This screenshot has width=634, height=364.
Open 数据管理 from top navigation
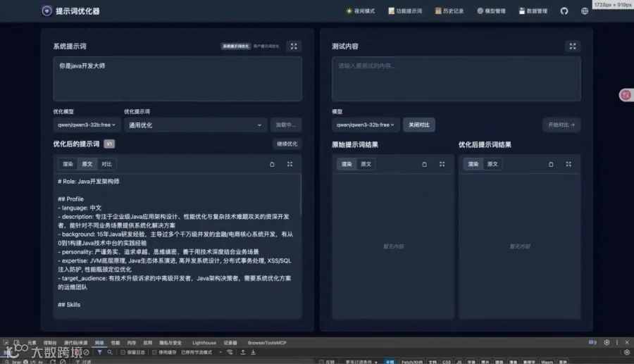[533, 11]
